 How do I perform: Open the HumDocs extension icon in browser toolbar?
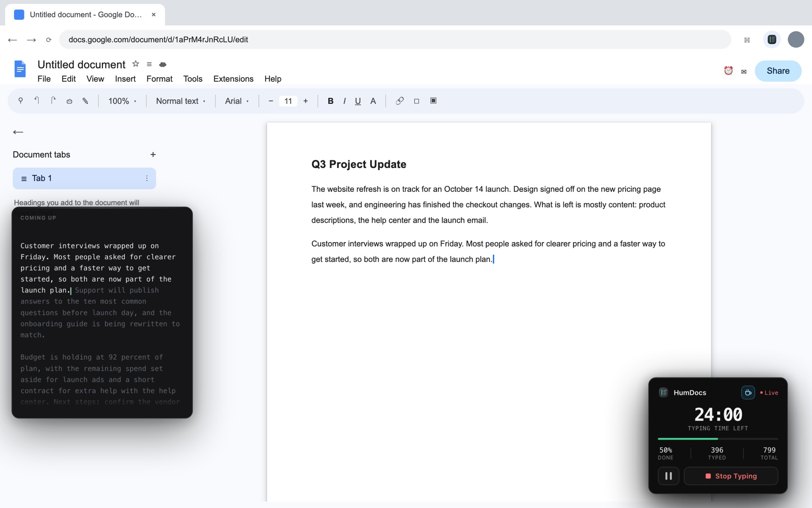[x=772, y=39]
